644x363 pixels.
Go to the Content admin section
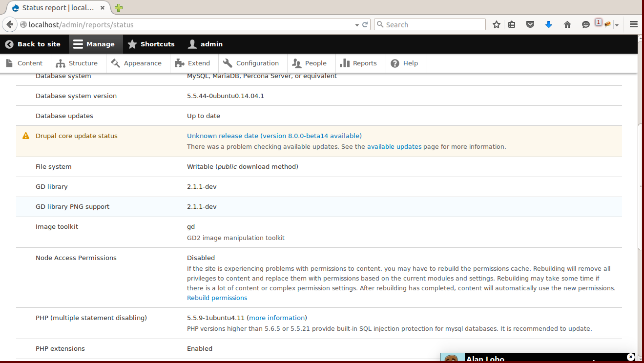point(24,63)
